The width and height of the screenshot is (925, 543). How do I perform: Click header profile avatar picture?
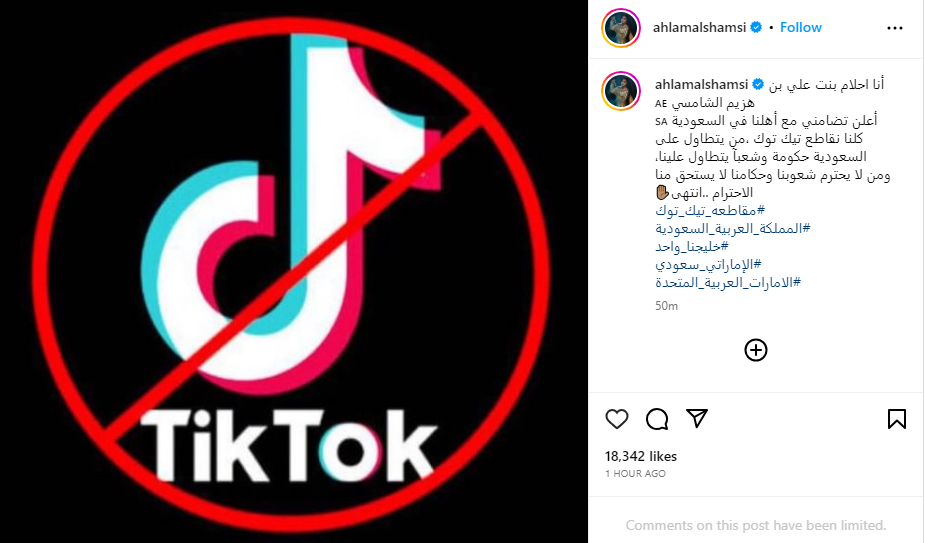[x=621, y=28]
